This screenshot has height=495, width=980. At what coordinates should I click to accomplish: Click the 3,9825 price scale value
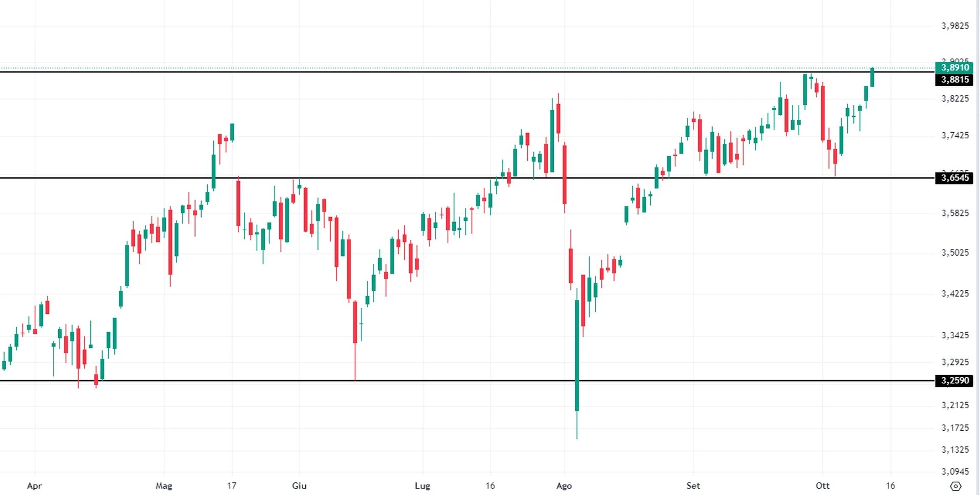[x=955, y=26]
